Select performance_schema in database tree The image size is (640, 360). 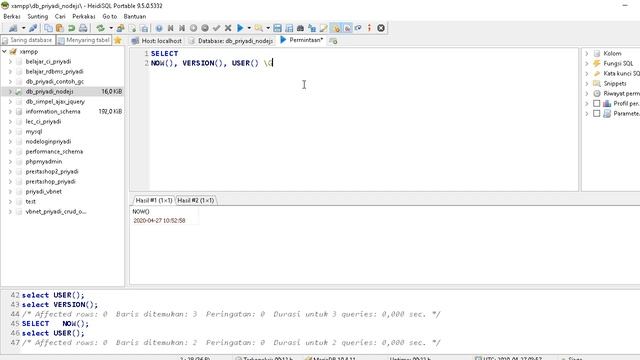click(x=54, y=152)
